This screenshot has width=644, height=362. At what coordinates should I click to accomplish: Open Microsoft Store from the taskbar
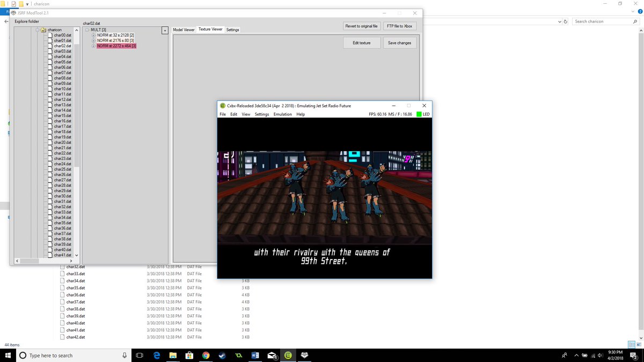(x=189, y=355)
